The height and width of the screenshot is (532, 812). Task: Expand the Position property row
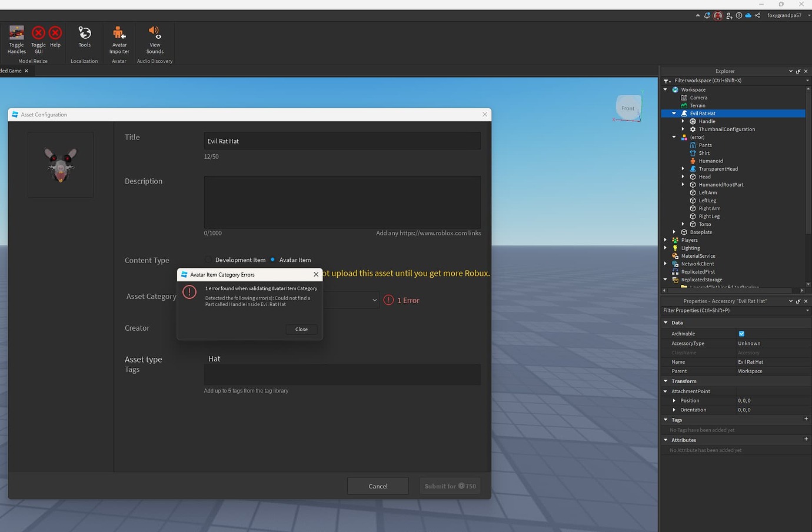click(x=674, y=401)
